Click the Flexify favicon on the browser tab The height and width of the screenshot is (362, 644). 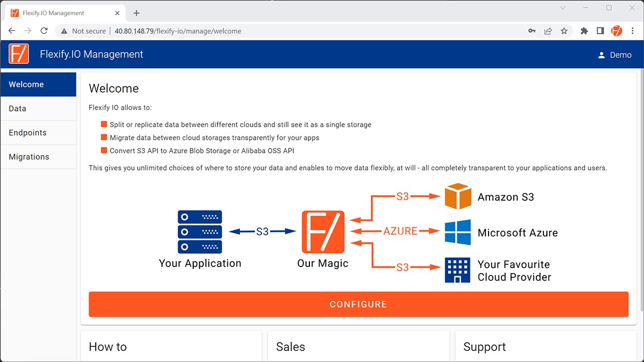[15, 13]
